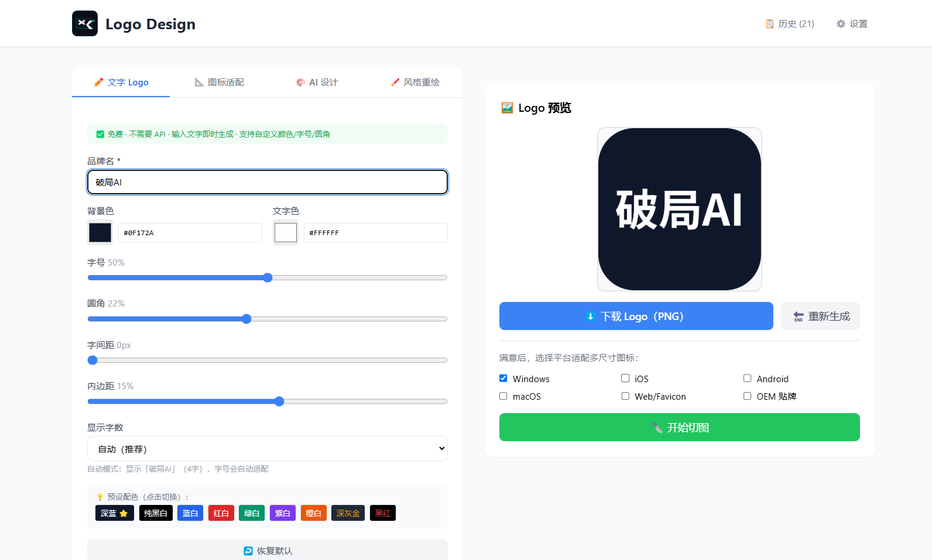Open the 文字色 white color swatch
This screenshot has width=932, height=560.
tap(286, 232)
